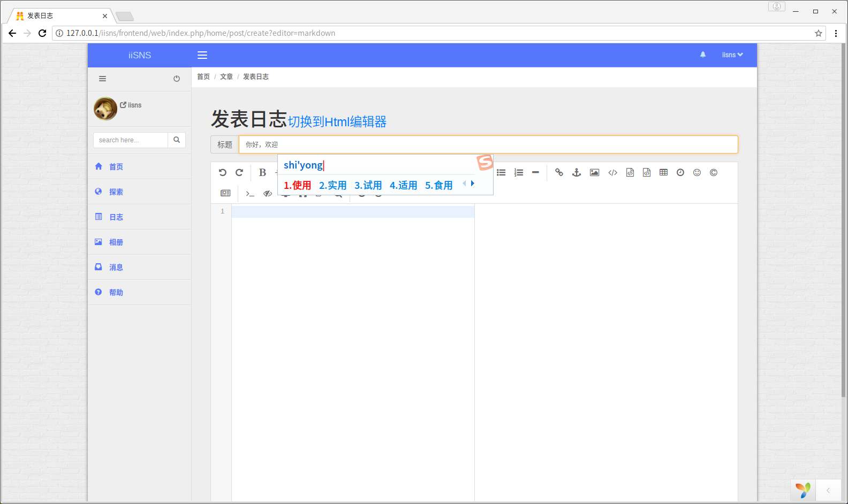This screenshot has width=848, height=504.
Task: Insert the current date and time with the clock icon
Action: pyautogui.click(x=680, y=172)
